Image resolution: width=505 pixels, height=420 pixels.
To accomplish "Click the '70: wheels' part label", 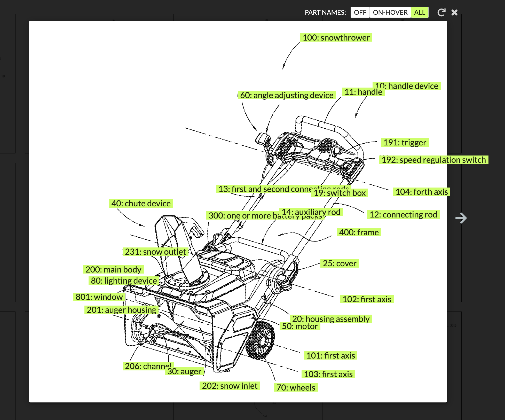I will [x=296, y=388].
